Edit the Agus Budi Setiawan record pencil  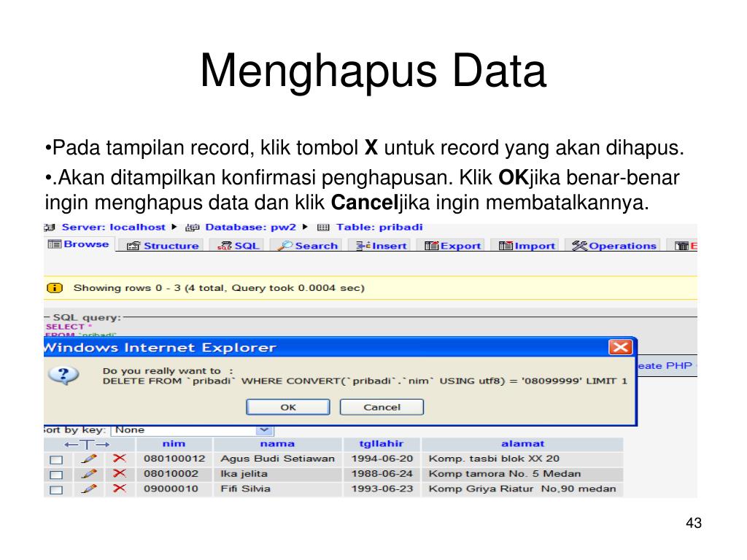click(x=88, y=459)
